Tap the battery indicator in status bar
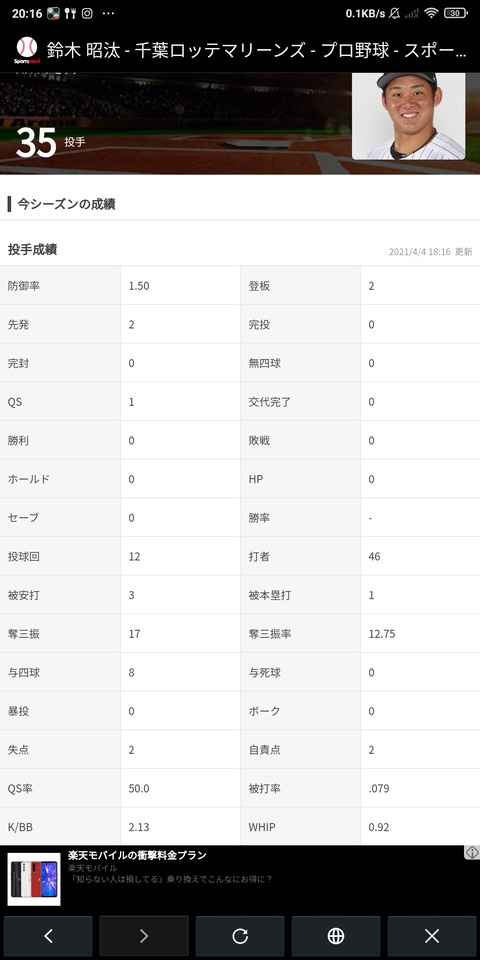 [x=456, y=13]
